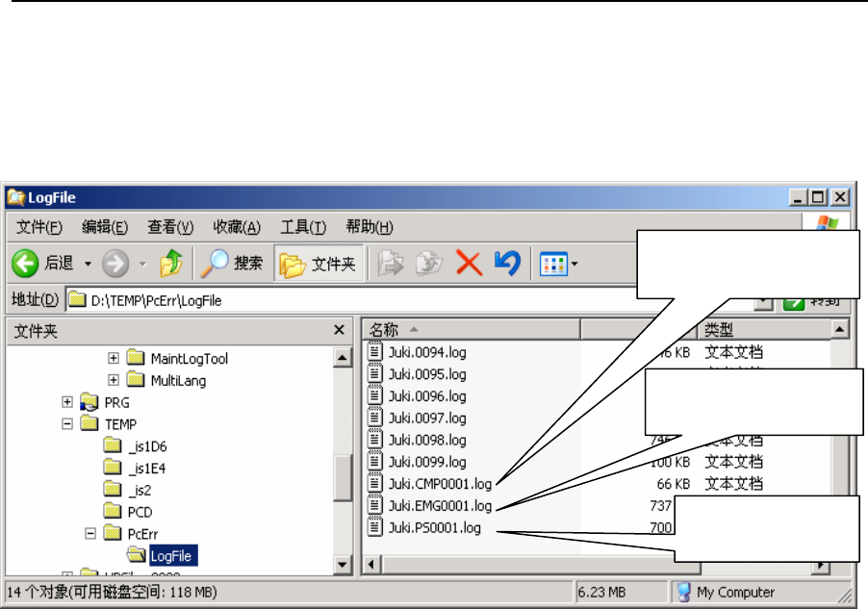Select the MaintLogTool folder
This screenshot has height=609, width=868.
190,359
